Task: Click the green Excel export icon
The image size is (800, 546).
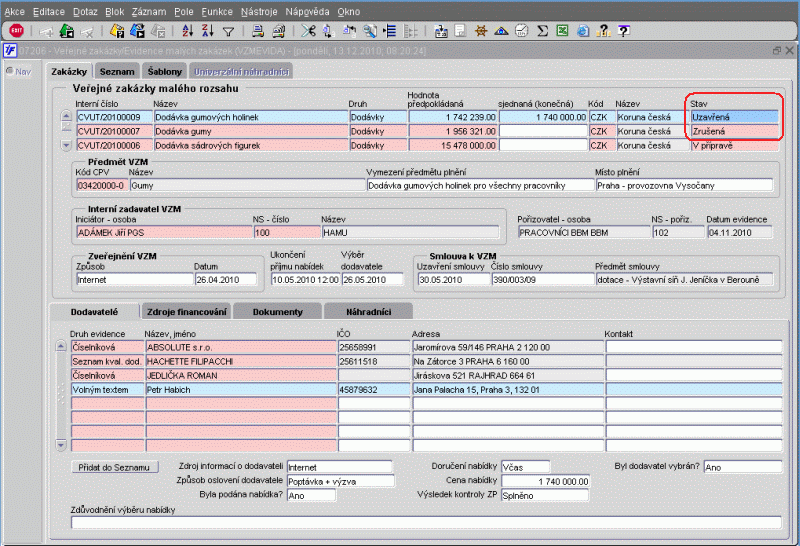Action: tap(562, 31)
